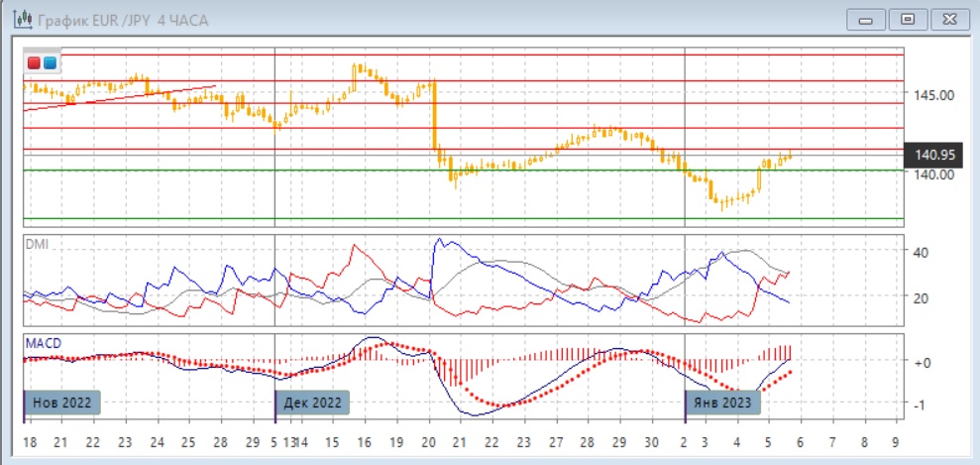Click the DMI scale value 40
The width and height of the screenshot is (980, 465).
pos(919,252)
